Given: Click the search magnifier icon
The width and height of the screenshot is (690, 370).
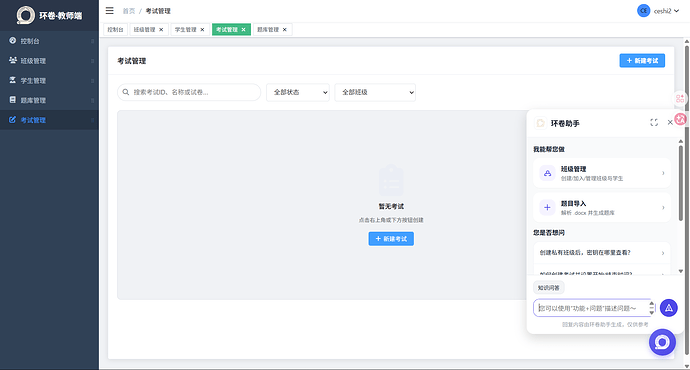Looking at the screenshot, I should point(126,92).
